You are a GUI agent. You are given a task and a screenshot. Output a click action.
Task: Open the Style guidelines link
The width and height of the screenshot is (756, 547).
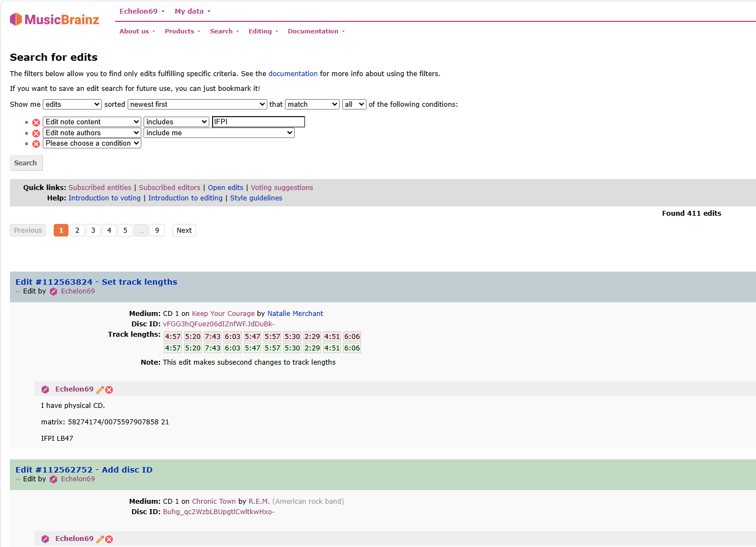256,198
